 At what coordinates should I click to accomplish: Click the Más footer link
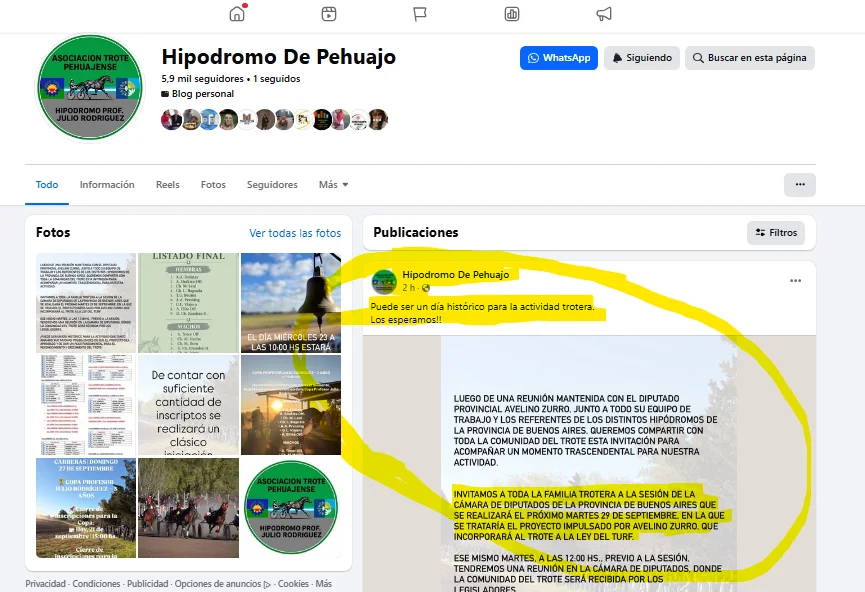[324, 584]
